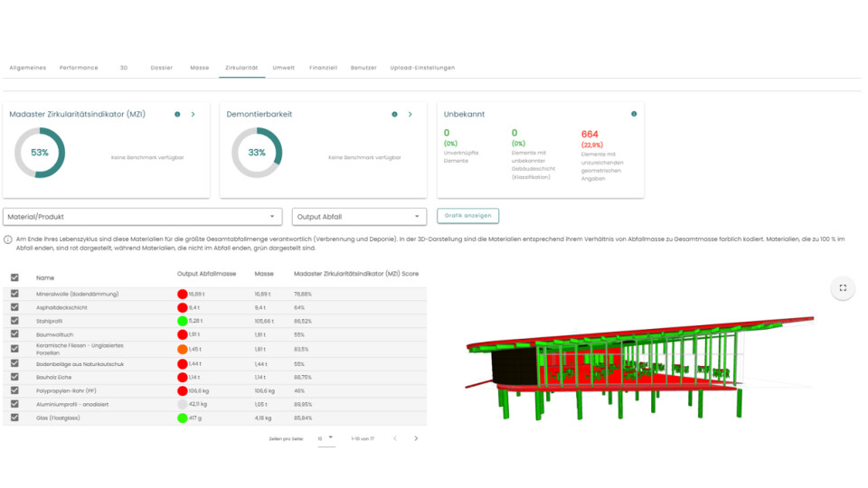
Task: Uncheck the Glas (Floatglass) row checkbox
Action: [x=14, y=418]
